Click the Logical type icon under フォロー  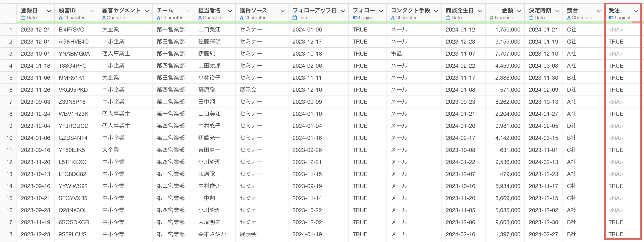(355, 18)
